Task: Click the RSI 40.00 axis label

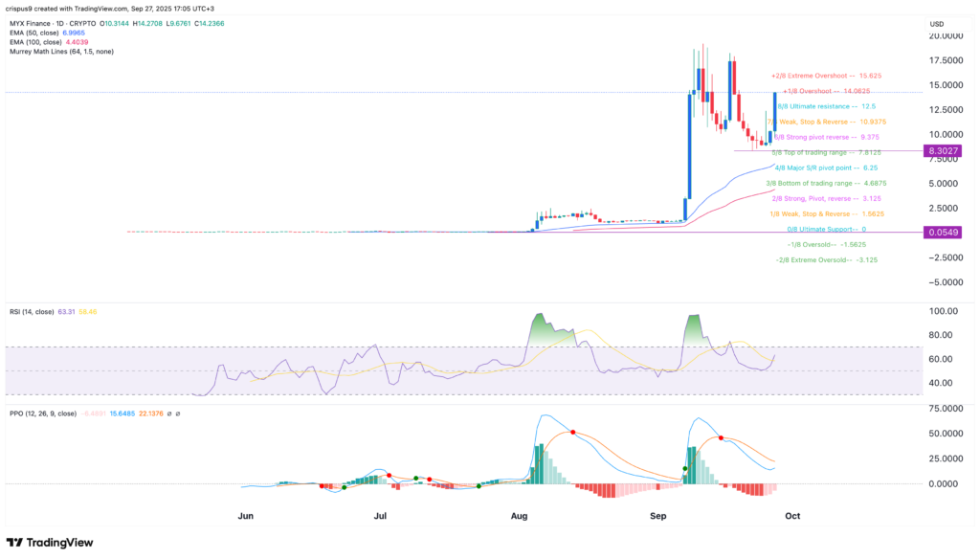Action: point(943,383)
